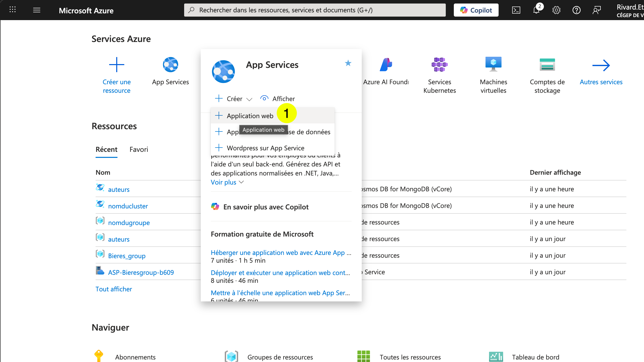Image resolution: width=644 pixels, height=362 pixels.
Task: Expand the Créer dropdown
Action: (x=234, y=99)
